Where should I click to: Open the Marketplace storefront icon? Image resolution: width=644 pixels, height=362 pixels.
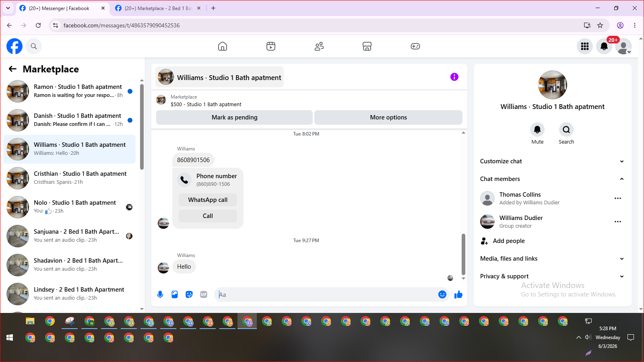pyautogui.click(x=367, y=46)
